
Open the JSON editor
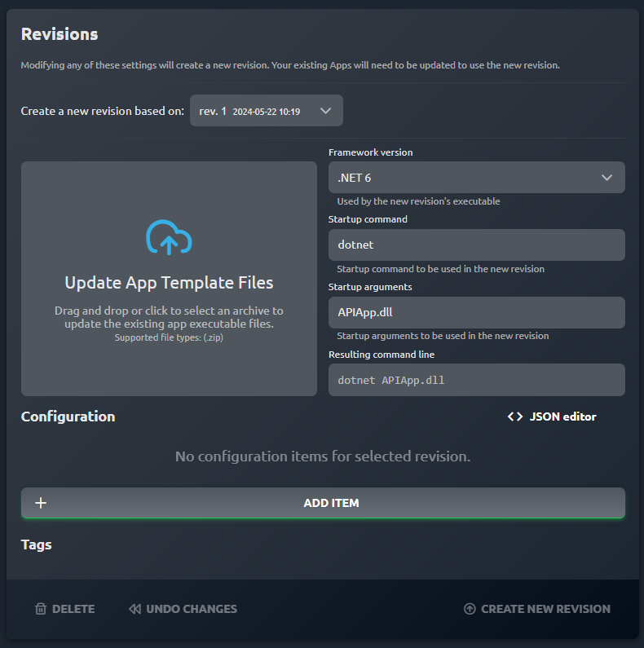tap(552, 417)
